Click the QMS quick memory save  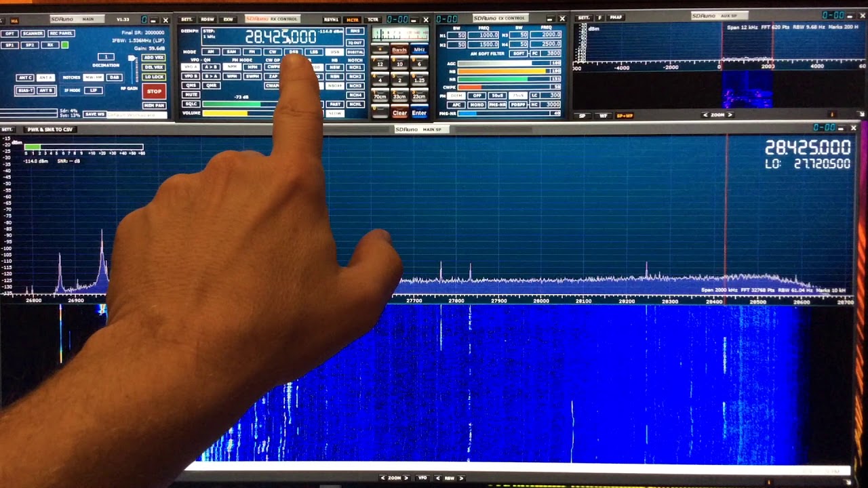[191, 85]
